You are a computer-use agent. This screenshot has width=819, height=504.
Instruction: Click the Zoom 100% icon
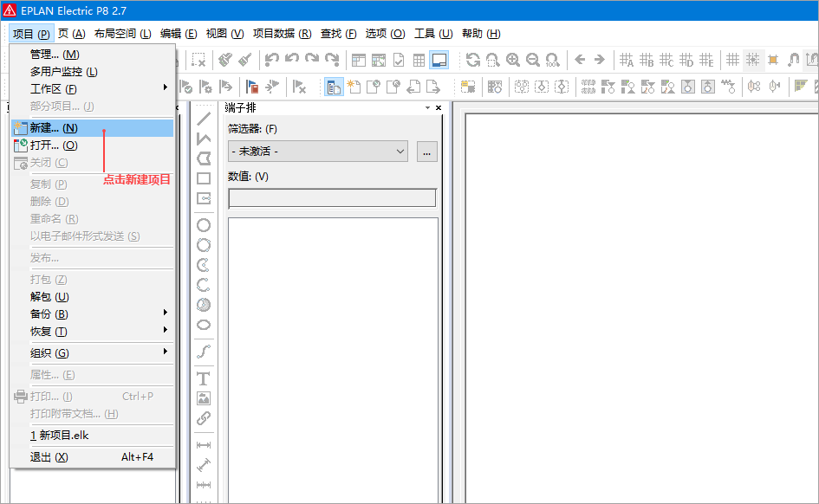pos(553,60)
